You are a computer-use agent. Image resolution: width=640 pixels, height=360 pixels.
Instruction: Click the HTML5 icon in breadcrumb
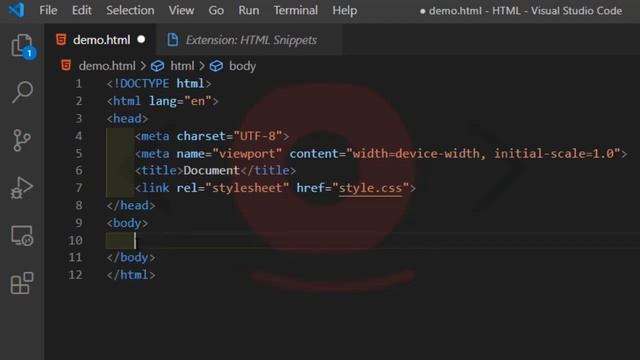[66, 65]
